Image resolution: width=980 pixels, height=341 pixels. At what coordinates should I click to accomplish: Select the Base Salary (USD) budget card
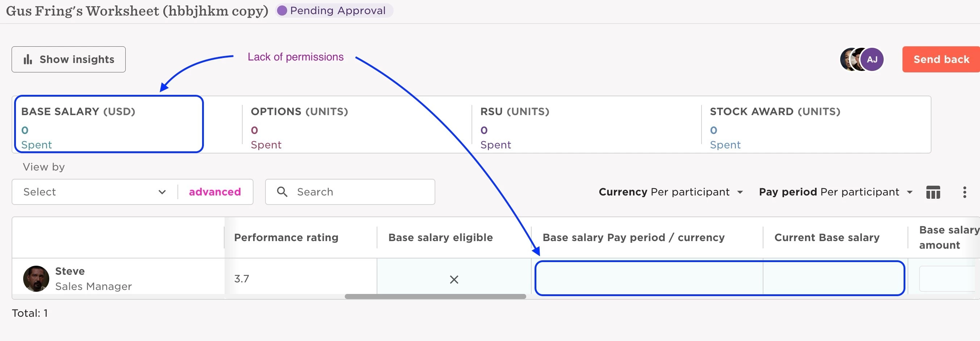pyautogui.click(x=109, y=124)
